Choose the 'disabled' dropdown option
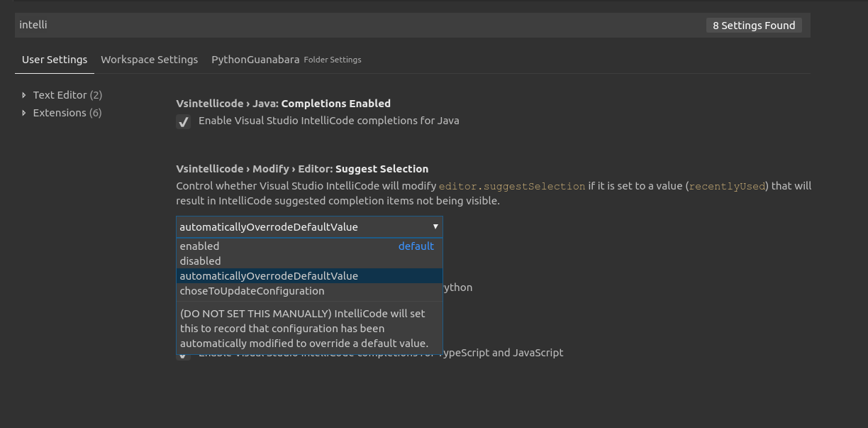Viewport: 868px width, 428px height. click(x=309, y=261)
